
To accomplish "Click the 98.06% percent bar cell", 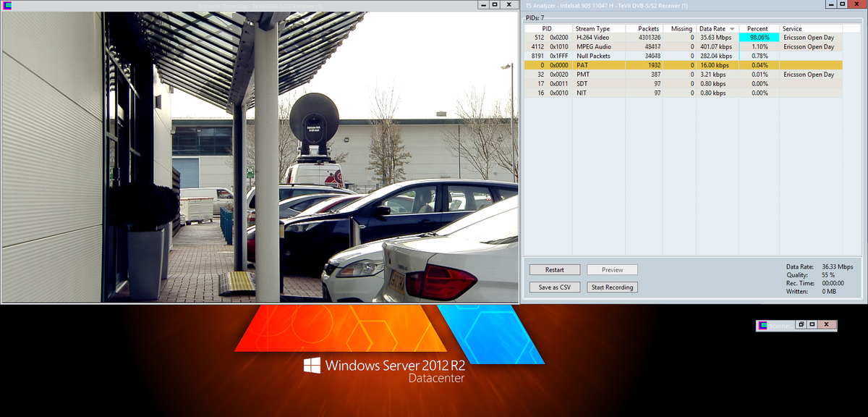I will click(759, 37).
